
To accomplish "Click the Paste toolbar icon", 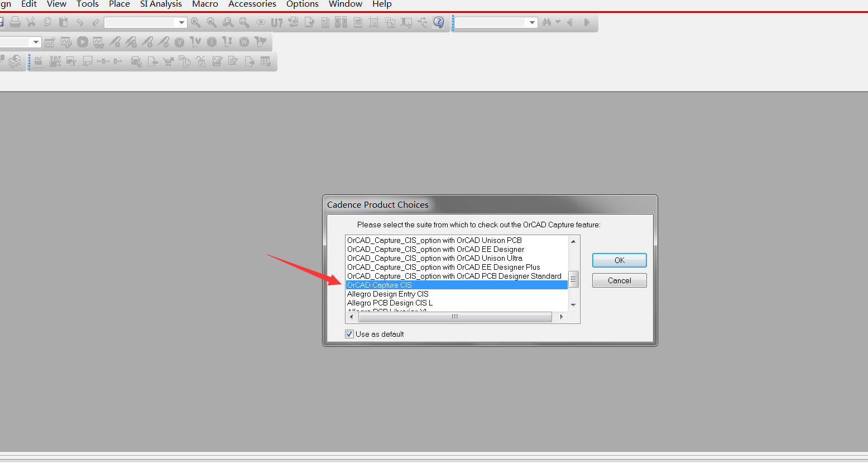I will coord(63,22).
